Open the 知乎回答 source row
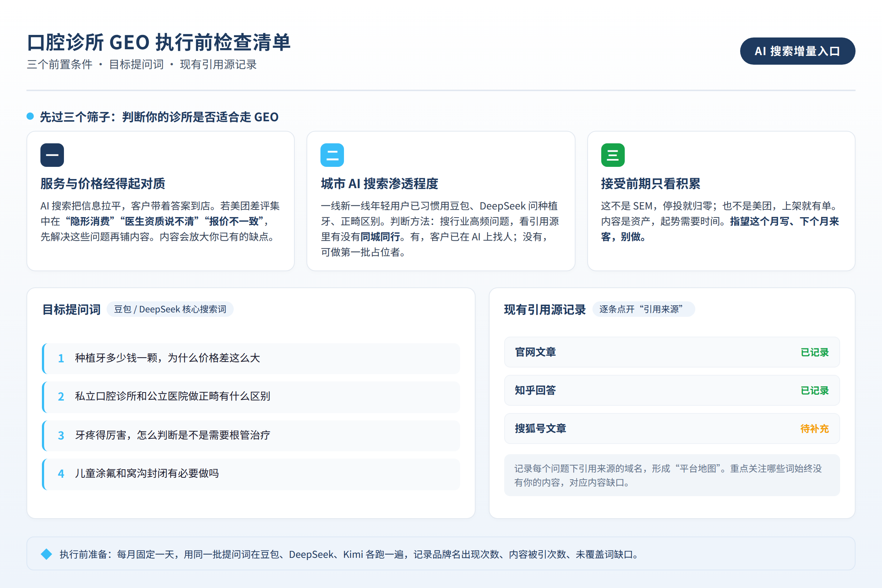 click(672, 390)
